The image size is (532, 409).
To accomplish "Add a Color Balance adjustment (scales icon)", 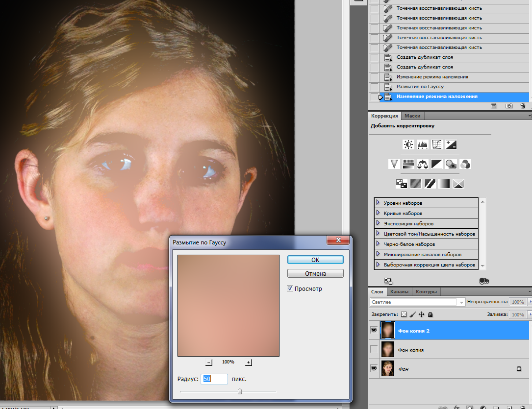I will click(422, 165).
